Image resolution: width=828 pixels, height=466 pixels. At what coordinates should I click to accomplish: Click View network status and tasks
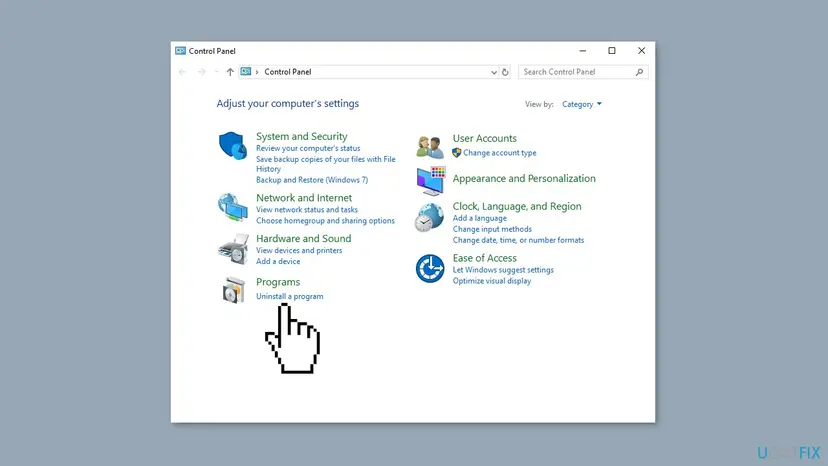pos(307,210)
